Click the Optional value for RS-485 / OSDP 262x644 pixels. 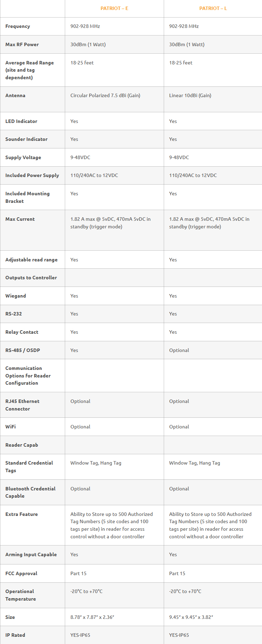(179, 350)
